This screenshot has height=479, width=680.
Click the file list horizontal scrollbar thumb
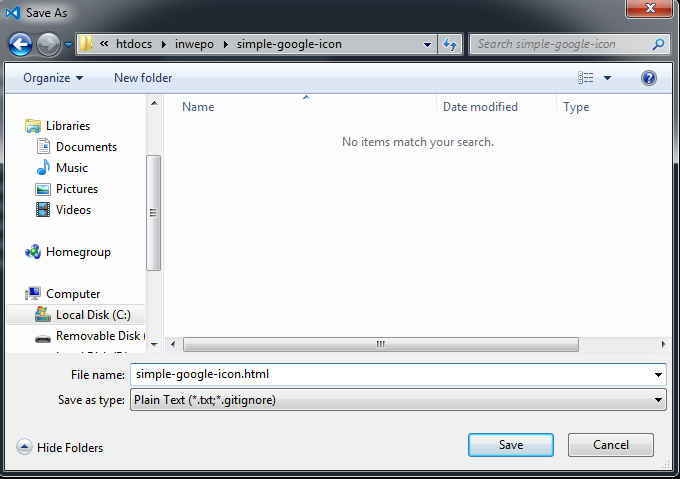point(381,345)
